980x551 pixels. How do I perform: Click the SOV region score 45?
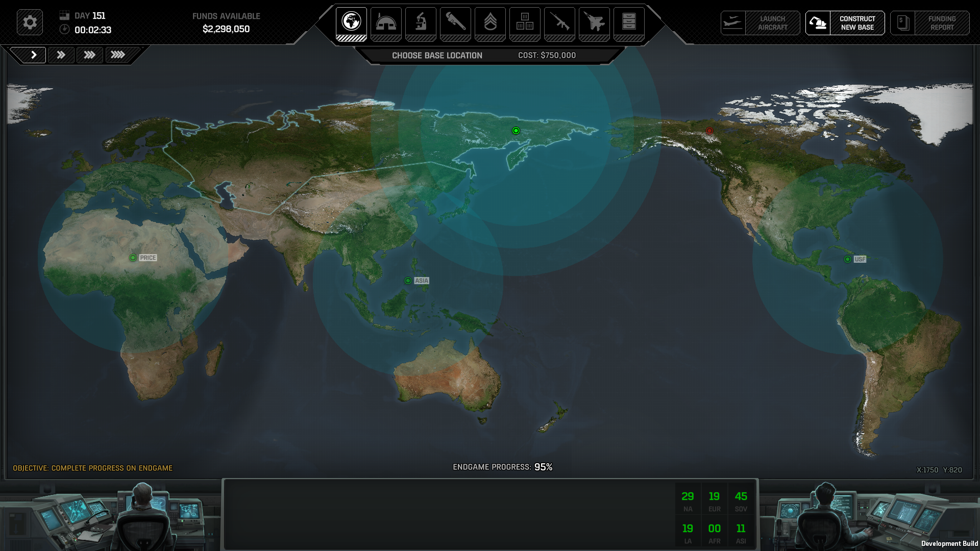(x=741, y=496)
